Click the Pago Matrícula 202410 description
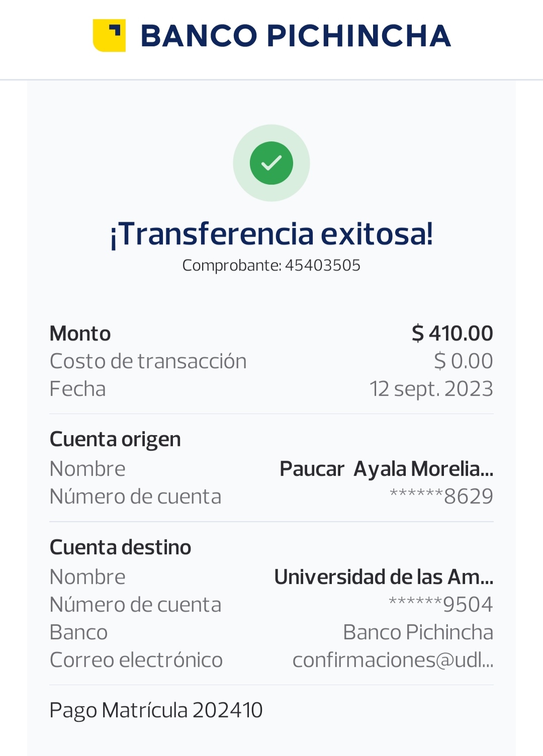543x756 pixels. pos(156,710)
